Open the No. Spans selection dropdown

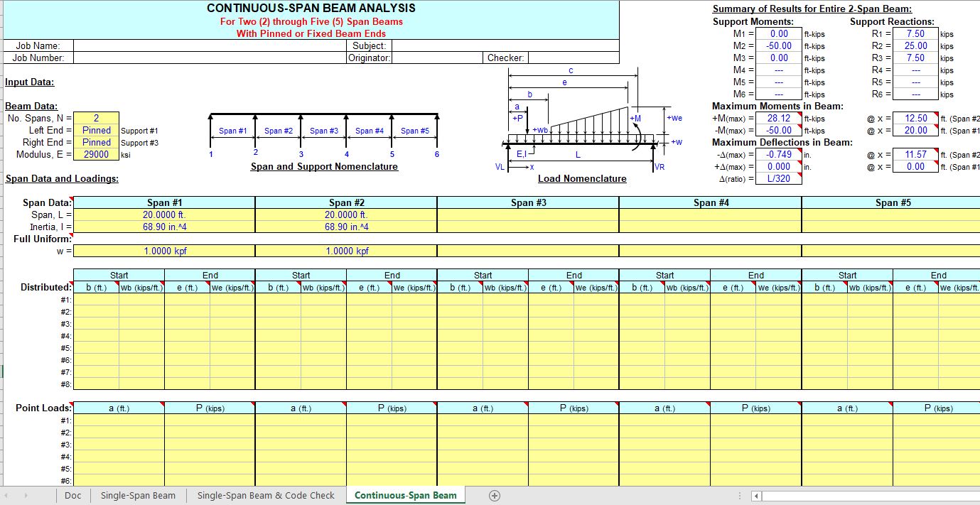click(96, 118)
